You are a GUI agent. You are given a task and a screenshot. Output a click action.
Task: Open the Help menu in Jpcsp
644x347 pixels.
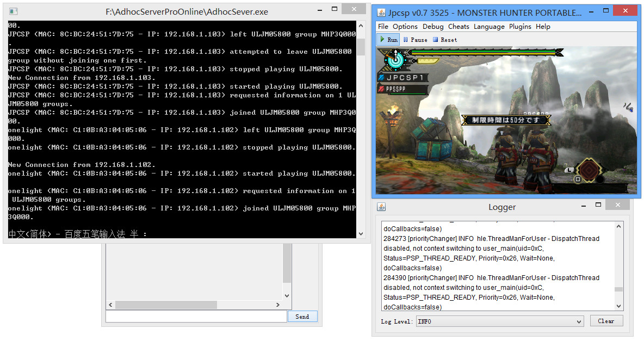(542, 26)
